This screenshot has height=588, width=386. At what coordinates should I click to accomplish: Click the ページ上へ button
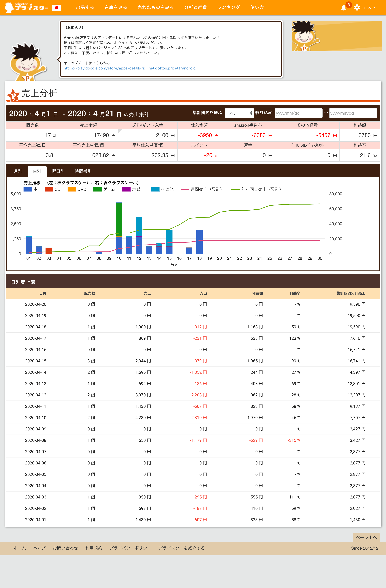coord(366,537)
